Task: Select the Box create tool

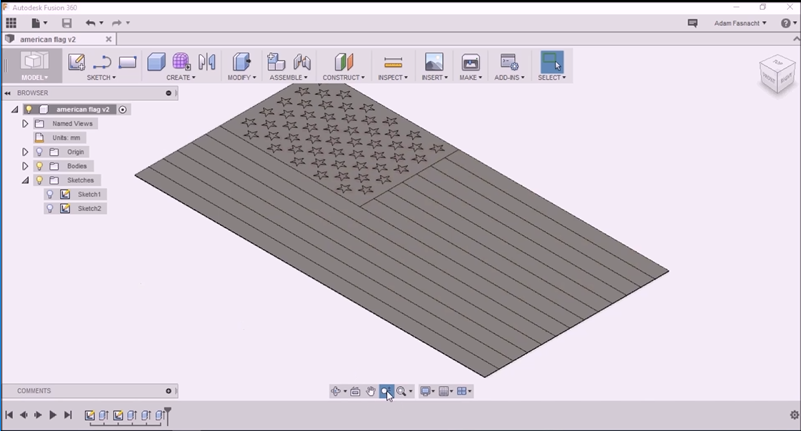Action: tap(156, 62)
